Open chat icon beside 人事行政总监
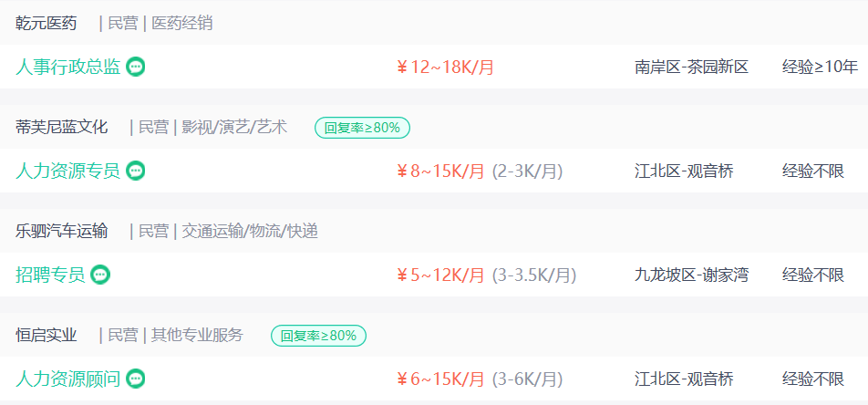 pos(136,67)
